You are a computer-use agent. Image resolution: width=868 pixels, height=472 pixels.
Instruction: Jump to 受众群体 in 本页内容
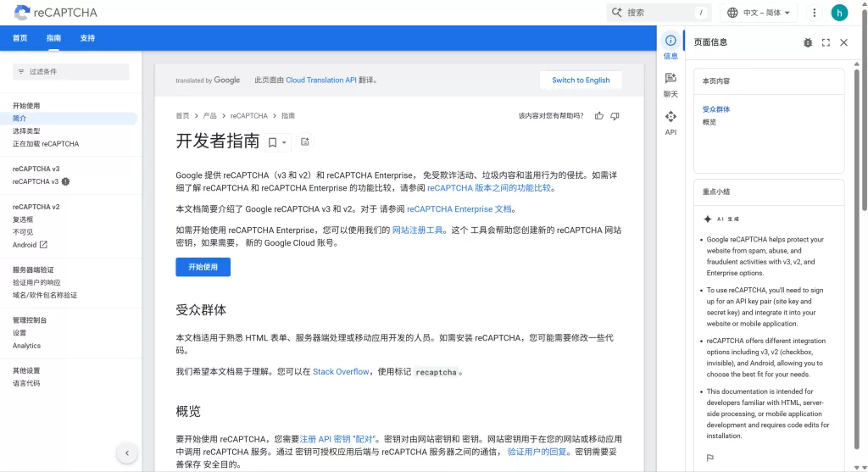[x=716, y=109]
